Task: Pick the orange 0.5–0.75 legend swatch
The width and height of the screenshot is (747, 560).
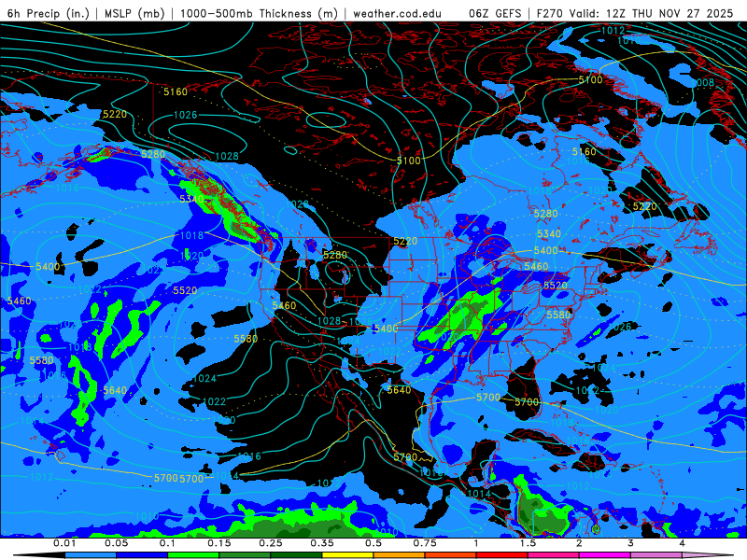Action: [400, 555]
